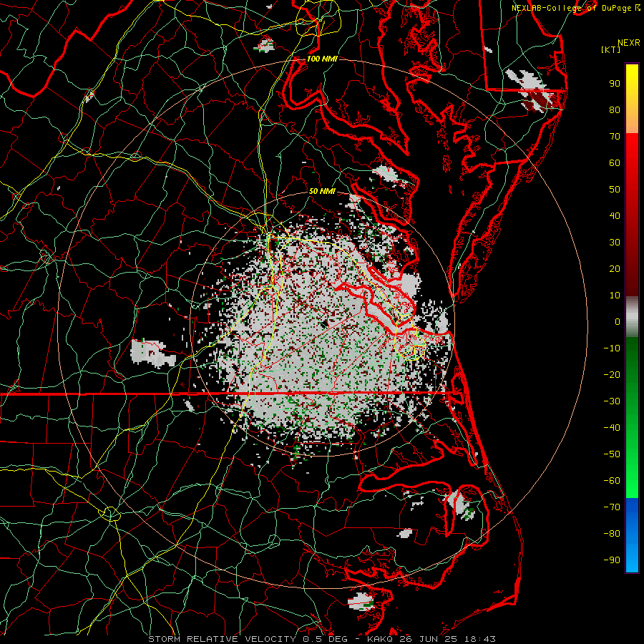Click the 0.5 DEG elevation angle text
This screenshot has width=644, height=644.
(x=326, y=639)
